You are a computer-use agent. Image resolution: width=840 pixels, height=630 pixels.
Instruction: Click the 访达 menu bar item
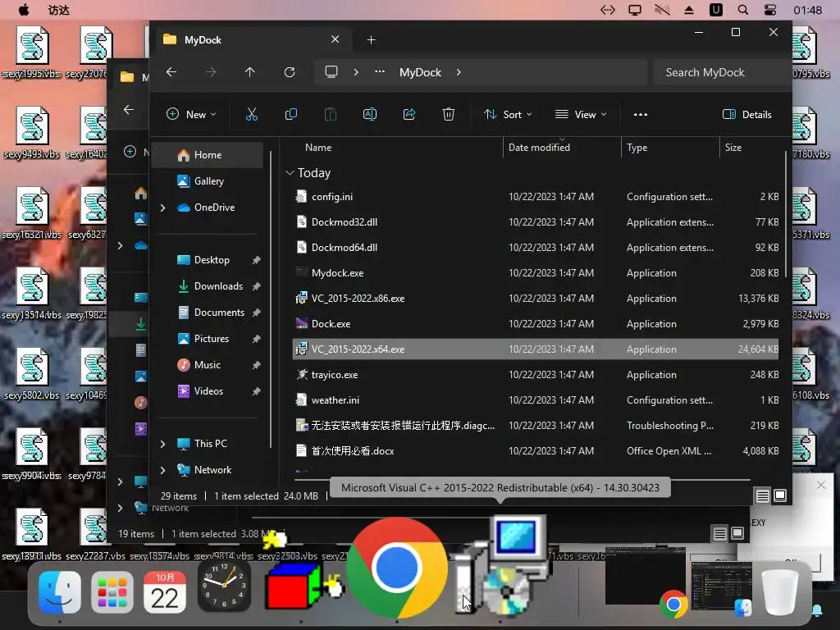pos(58,10)
